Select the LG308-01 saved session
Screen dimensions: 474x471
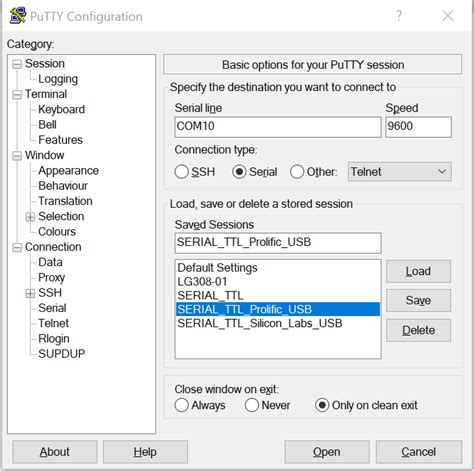(278, 282)
